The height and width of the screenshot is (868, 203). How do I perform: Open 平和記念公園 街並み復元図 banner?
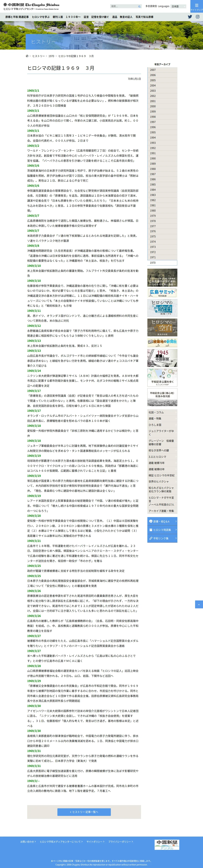point(162,397)
